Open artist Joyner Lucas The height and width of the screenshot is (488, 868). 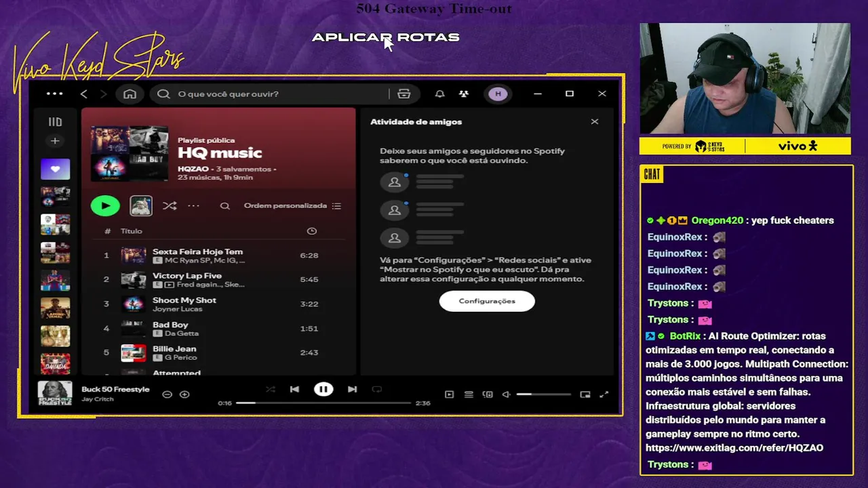coord(178,309)
